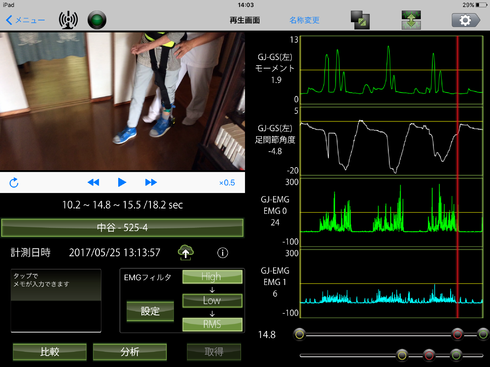490x367 pixels.
Task: Tap the overlapping squares overlay icon
Action: [360, 20]
